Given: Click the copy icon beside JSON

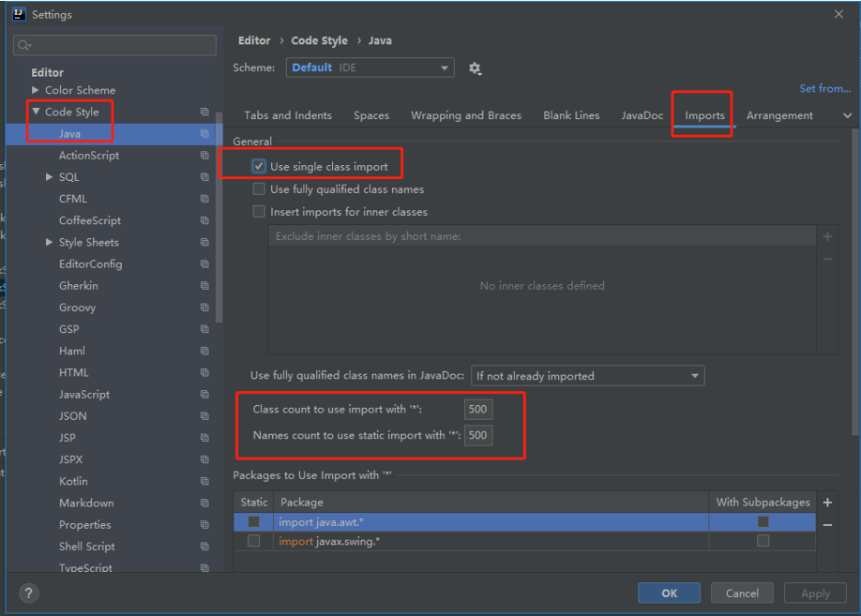Looking at the screenshot, I should click(x=204, y=416).
